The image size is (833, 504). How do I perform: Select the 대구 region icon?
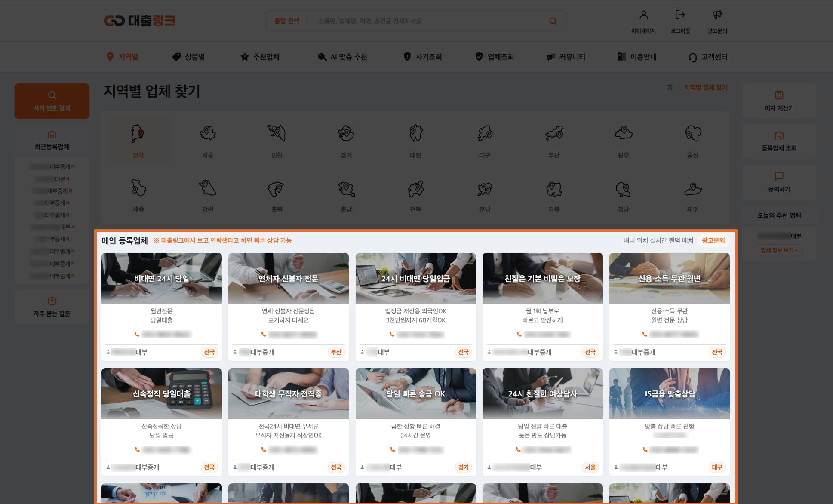click(x=485, y=133)
